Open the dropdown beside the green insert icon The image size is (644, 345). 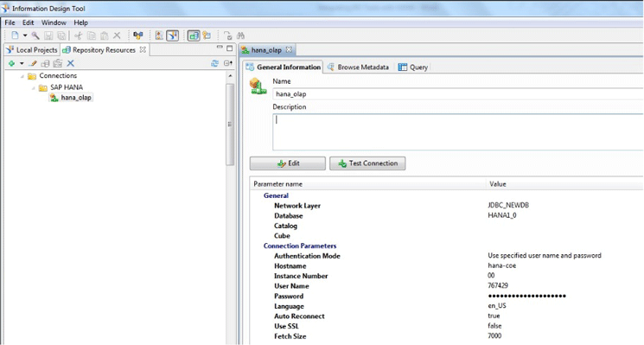point(22,63)
